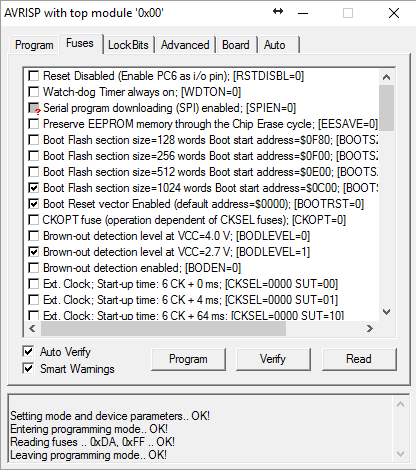Check Ext. Clock 6 CK + 0 ms
Screen dimensions: 416x472
[x=34, y=284]
